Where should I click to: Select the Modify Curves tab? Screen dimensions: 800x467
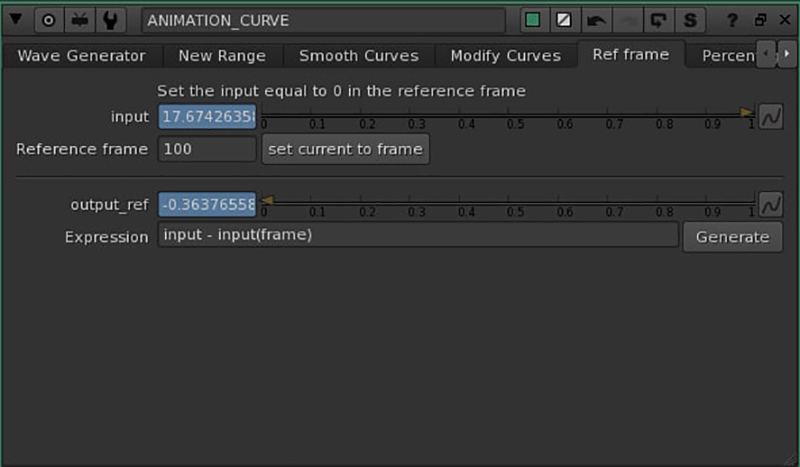pyautogui.click(x=505, y=56)
